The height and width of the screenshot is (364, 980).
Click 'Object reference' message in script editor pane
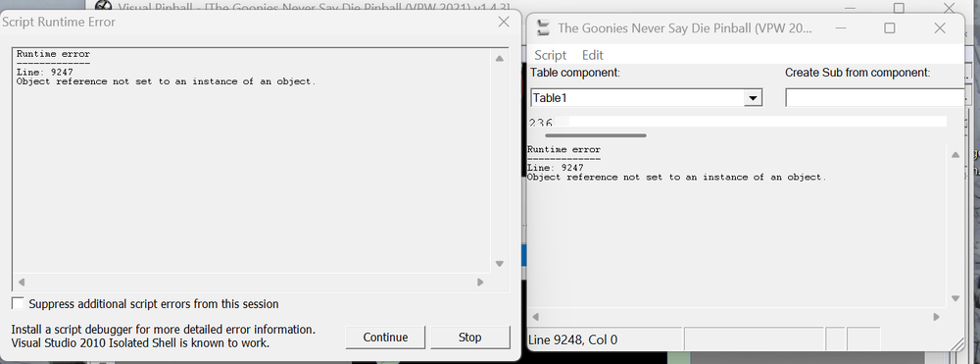click(x=677, y=177)
